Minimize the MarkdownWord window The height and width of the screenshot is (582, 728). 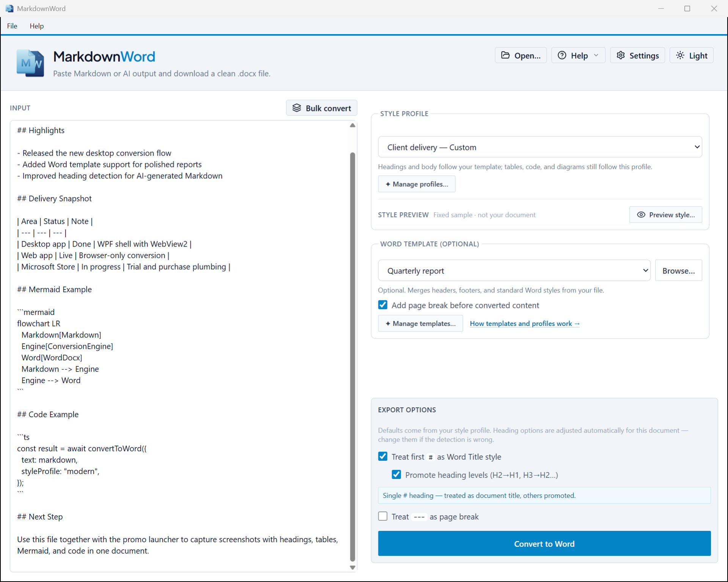click(661, 8)
